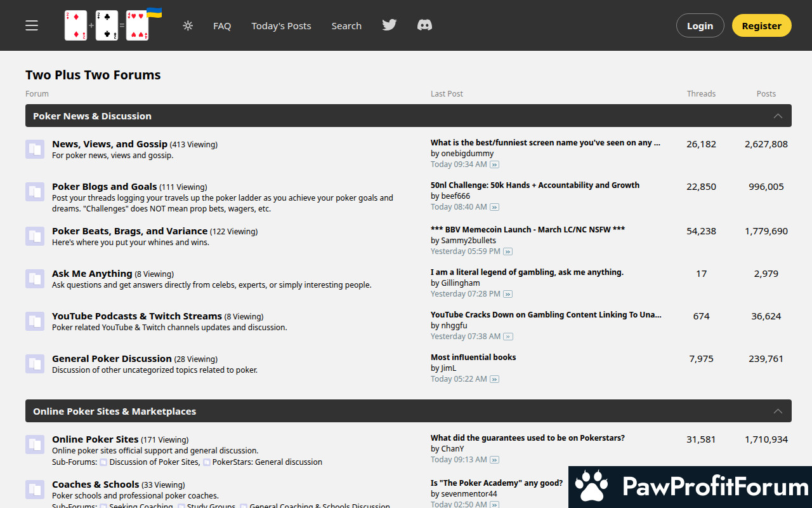Go to last post icon beside Today 05:22 AM
This screenshot has height=508, width=812.
pos(494,379)
